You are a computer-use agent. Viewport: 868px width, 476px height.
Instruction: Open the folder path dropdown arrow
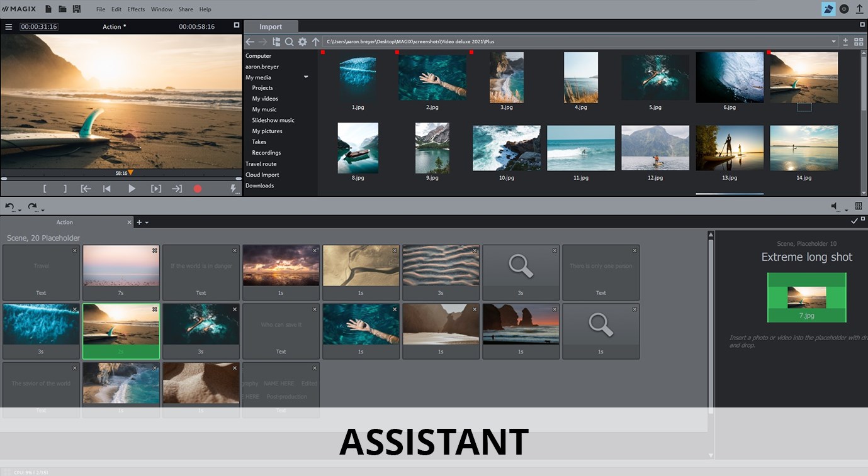click(834, 42)
